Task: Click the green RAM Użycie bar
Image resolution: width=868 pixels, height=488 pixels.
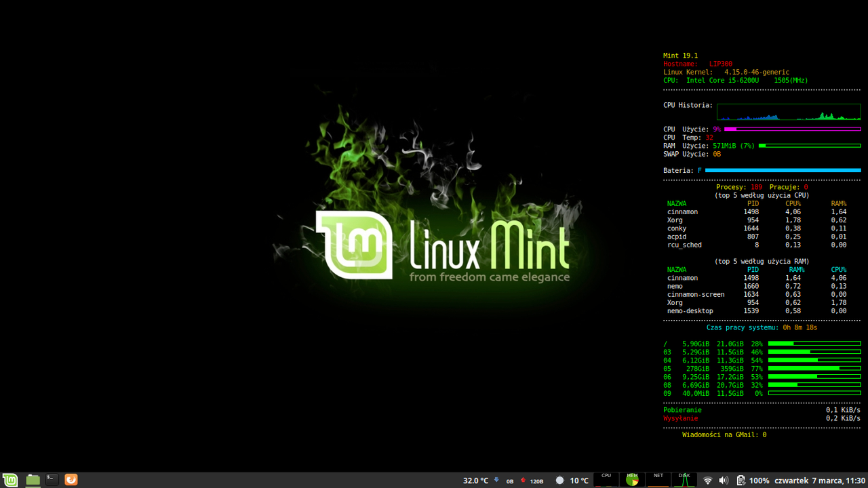Action: click(810, 146)
